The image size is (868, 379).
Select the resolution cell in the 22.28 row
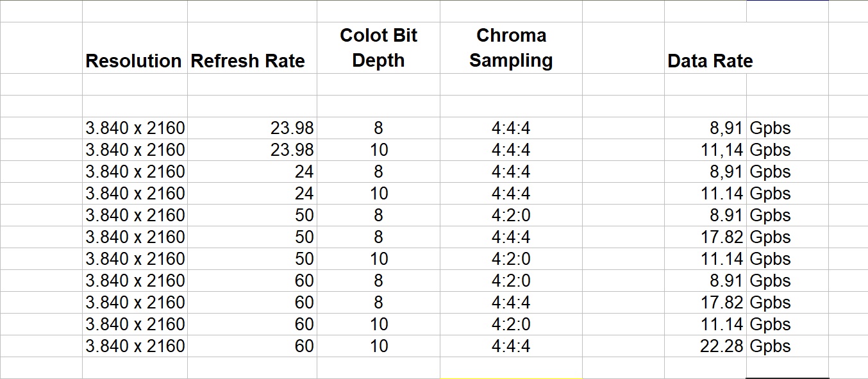[x=135, y=346]
